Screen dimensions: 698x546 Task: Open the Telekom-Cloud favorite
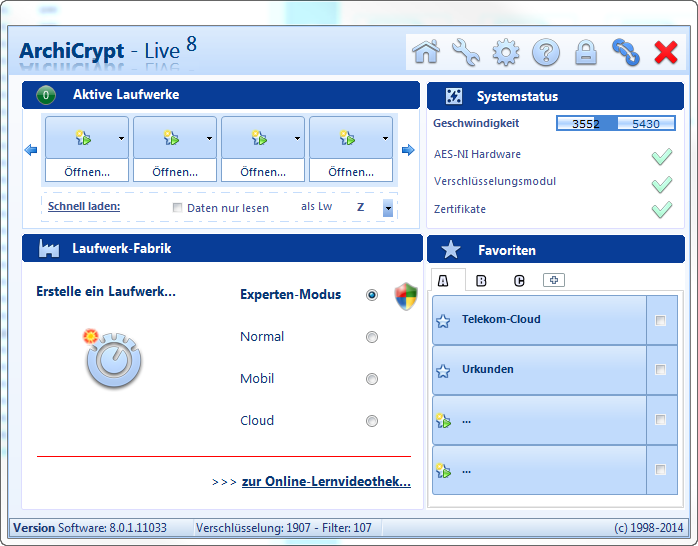coord(539,320)
